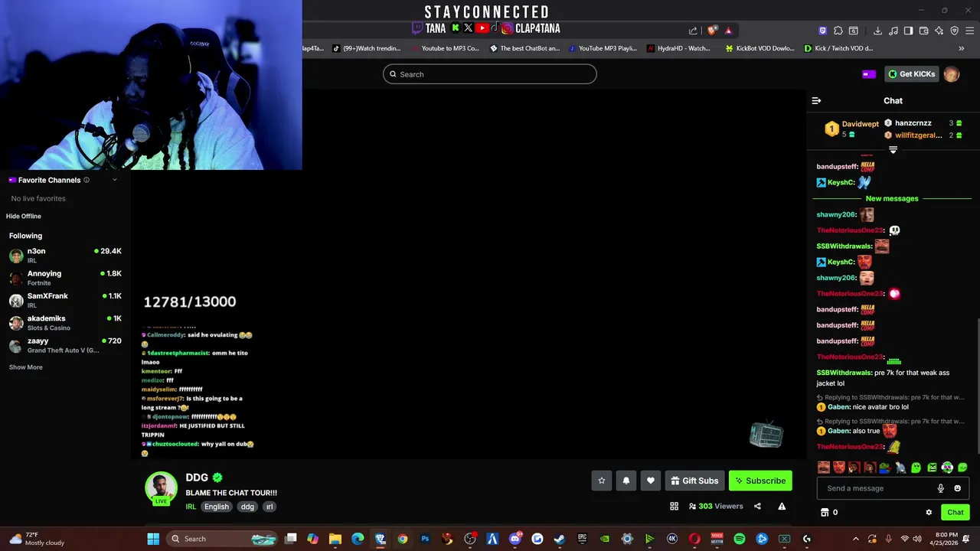Click the Windows Start button

[153, 539]
